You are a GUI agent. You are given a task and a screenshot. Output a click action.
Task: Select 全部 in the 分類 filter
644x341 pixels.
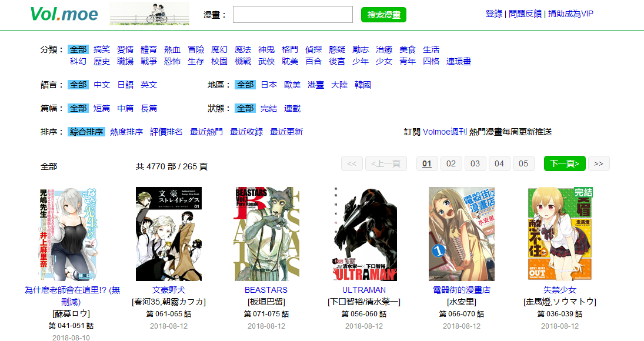click(x=78, y=49)
